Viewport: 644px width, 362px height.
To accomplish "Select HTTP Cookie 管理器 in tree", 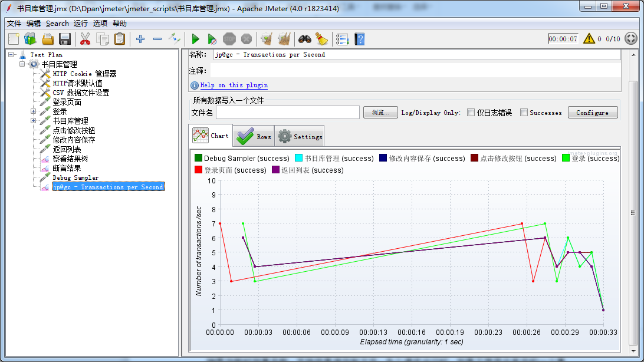I will 84,74.
